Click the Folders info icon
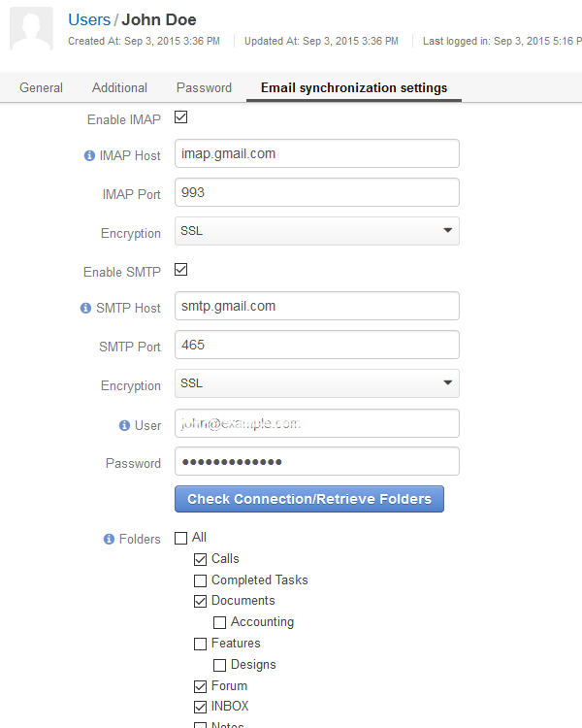The height and width of the screenshot is (728, 582). [x=109, y=539]
